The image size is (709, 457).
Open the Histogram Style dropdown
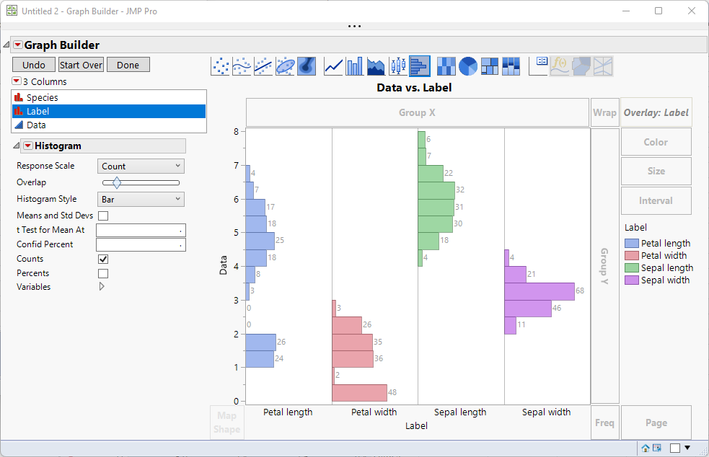pos(141,199)
